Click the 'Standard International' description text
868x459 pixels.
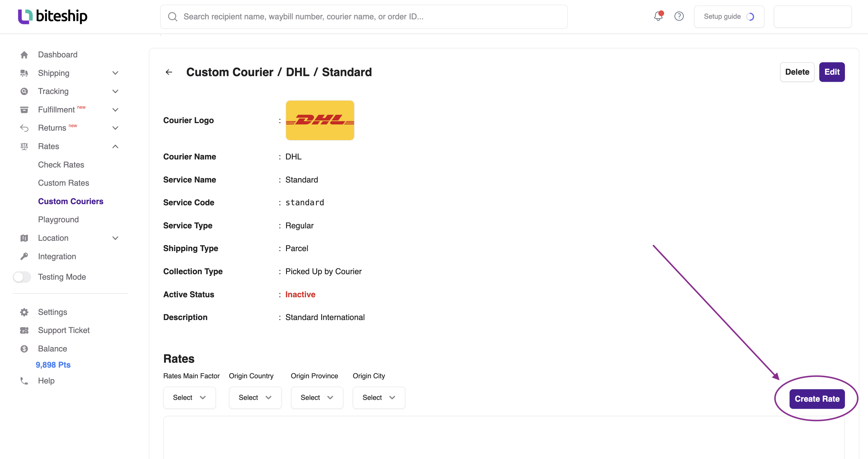[x=325, y=317]
